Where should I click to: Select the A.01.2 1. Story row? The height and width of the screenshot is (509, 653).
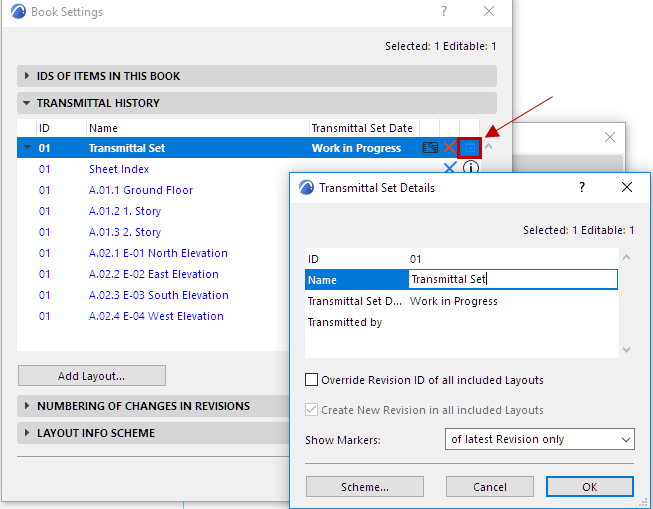[153, 211]
